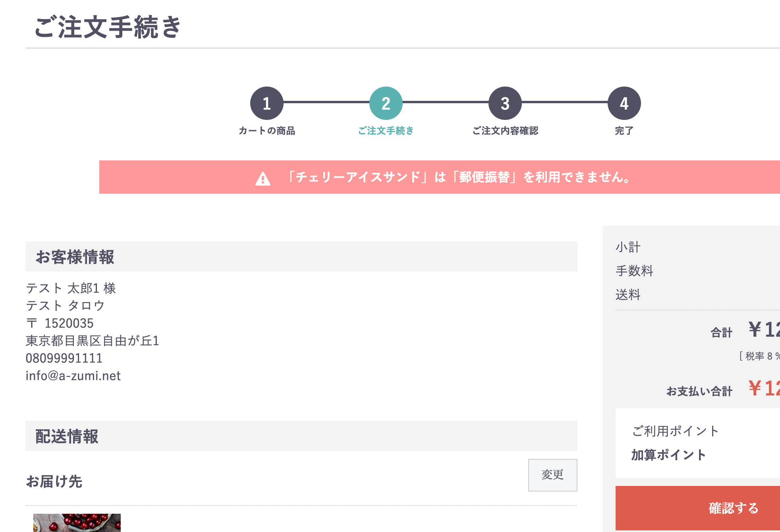Click the お支払い合計 total amount
The width and height of the screenshot is (780, 532).
(x=764, y=388)
